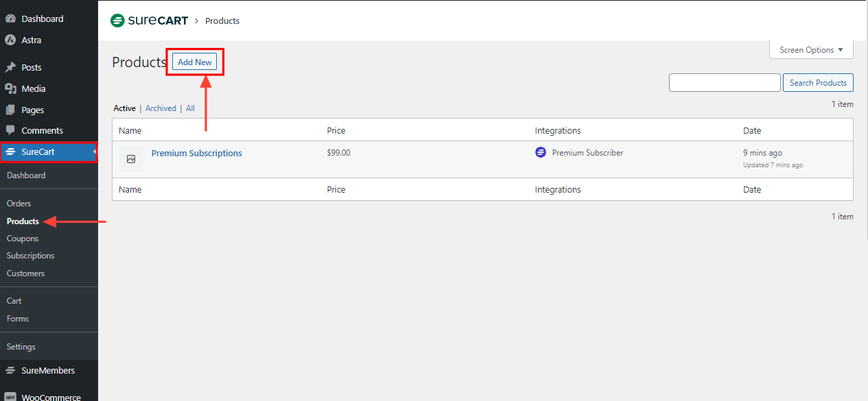Click the Comments bubble icon

click(x=10, y=130)
